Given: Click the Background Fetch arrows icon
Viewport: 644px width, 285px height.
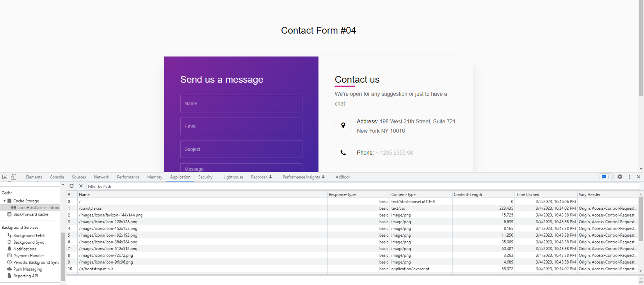Looking at the screenshot, I should [9, 235].
